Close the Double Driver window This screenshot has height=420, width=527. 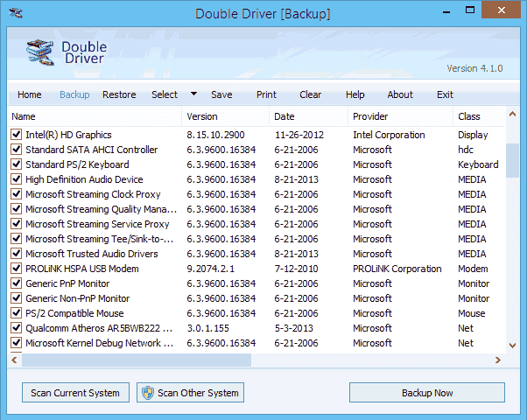[501, 10]
